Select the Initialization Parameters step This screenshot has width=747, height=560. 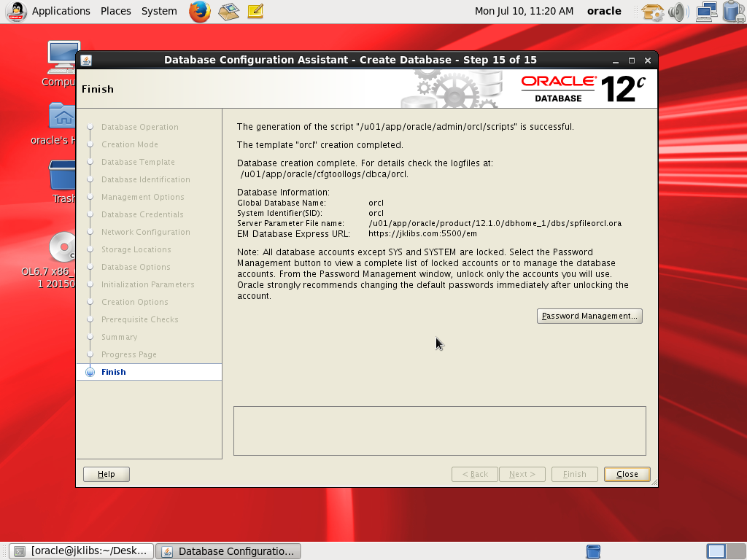click(147, 285)
